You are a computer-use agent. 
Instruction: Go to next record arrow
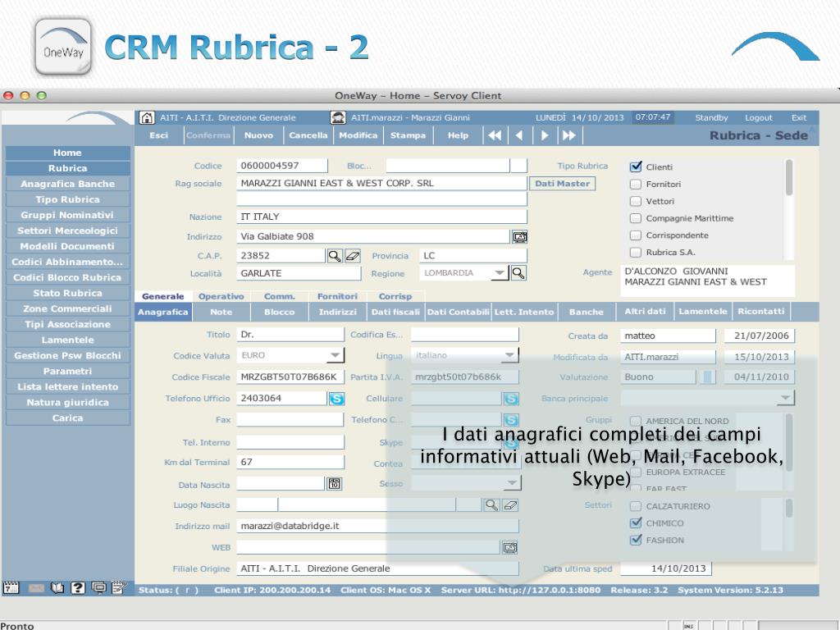point(545,135)
